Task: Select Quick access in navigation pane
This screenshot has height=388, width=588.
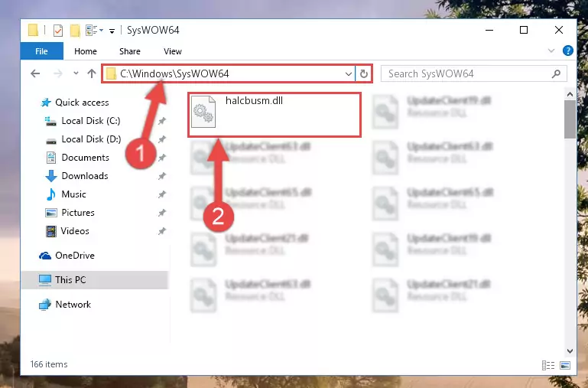Action: pos(82,103)
